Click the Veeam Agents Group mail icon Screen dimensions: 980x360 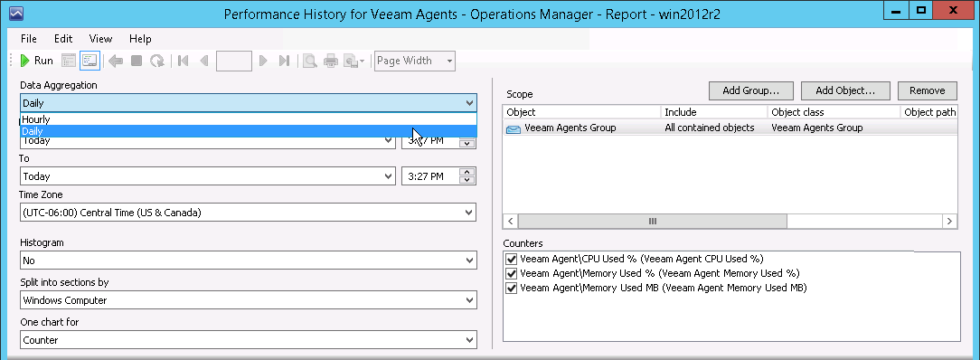(x=514, y=128)
